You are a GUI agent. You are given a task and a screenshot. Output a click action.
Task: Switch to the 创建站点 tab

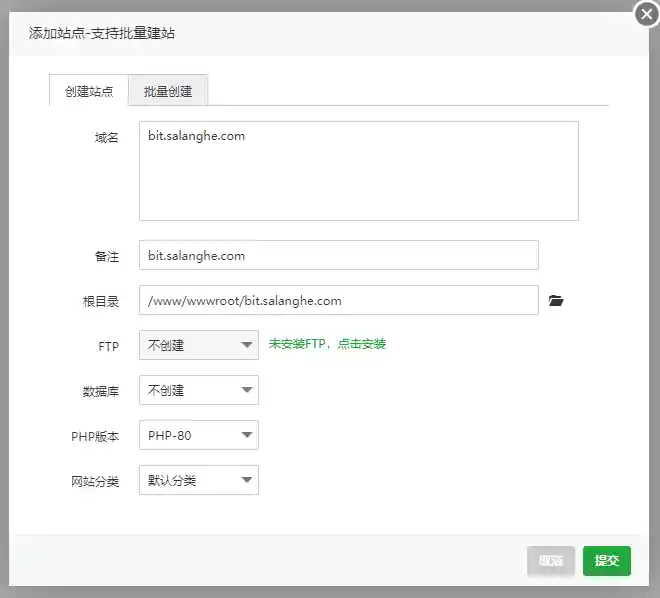89,90
